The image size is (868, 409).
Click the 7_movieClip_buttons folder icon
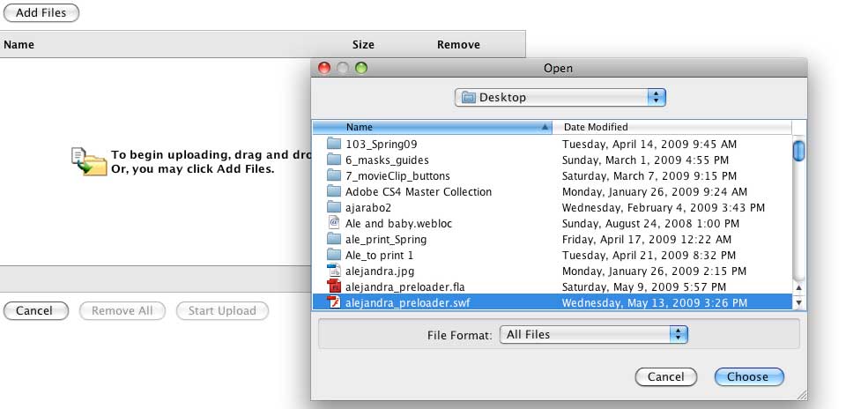[334, 176]
